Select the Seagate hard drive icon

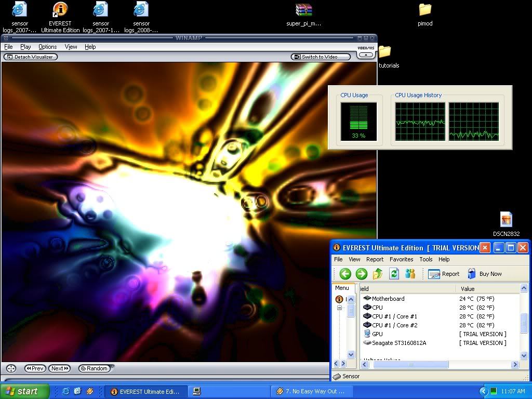click(367, 343)
